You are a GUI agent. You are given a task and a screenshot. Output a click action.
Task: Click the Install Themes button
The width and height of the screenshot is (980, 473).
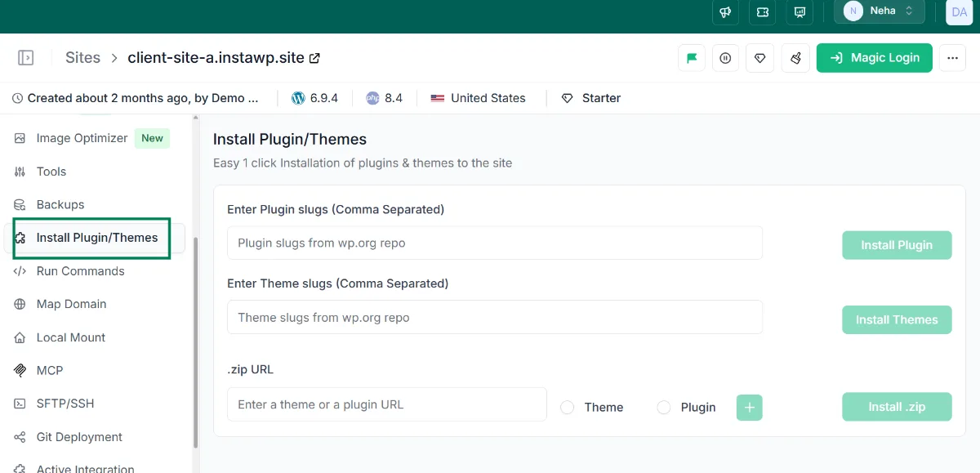(x=897, y=319)
